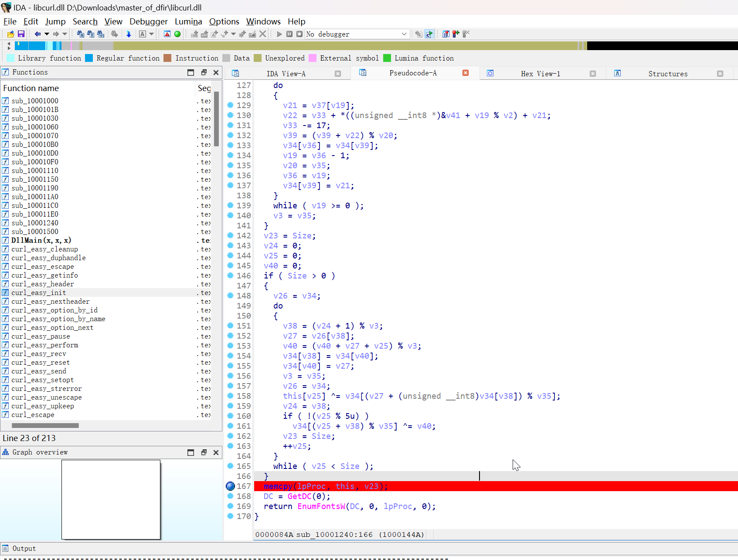Maximize the Functions panel
The height and width of the screenshot is (560, 738).
[190, 72]
